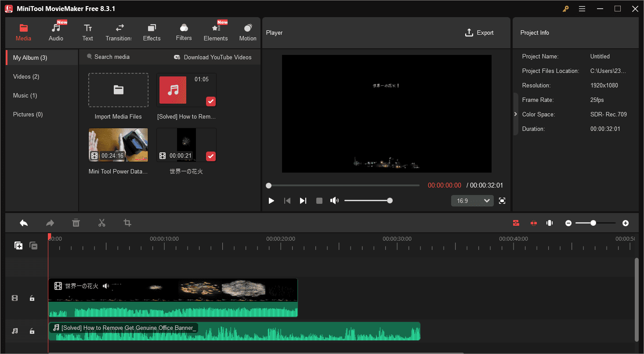Image resolution: width=644 pixels, height=354 pixels.
Task: Play the video preview
Action: coord(271,201)
